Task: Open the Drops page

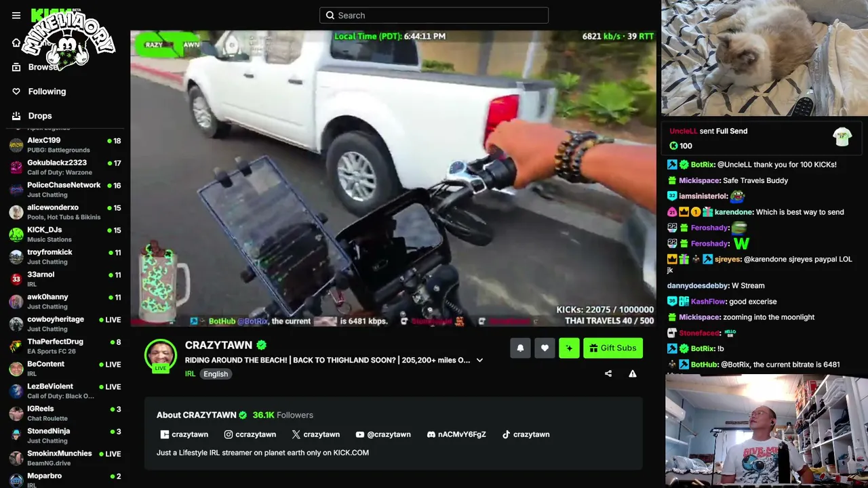Action: tap(40, 116)
